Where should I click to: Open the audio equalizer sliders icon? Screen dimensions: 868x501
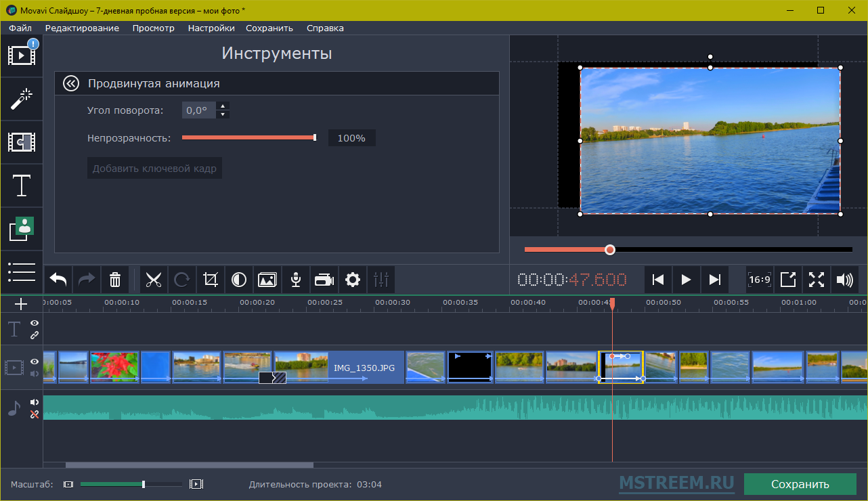(381, 280)
